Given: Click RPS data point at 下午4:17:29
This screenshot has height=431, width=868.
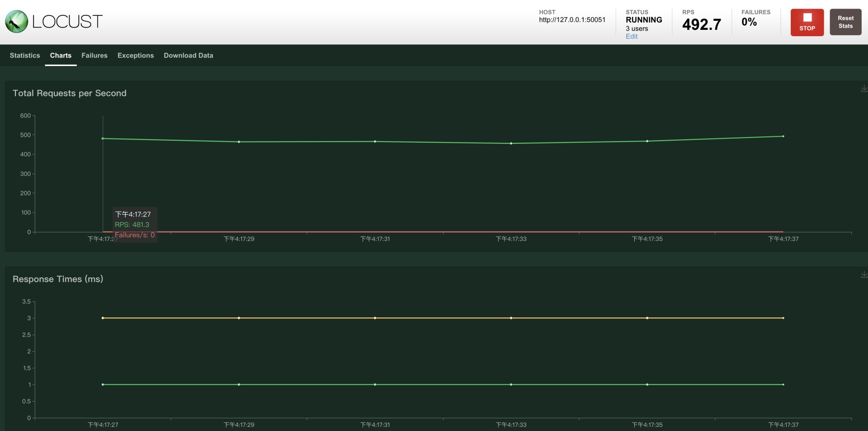Looking at the screenshot, I should tap(239, 142).
